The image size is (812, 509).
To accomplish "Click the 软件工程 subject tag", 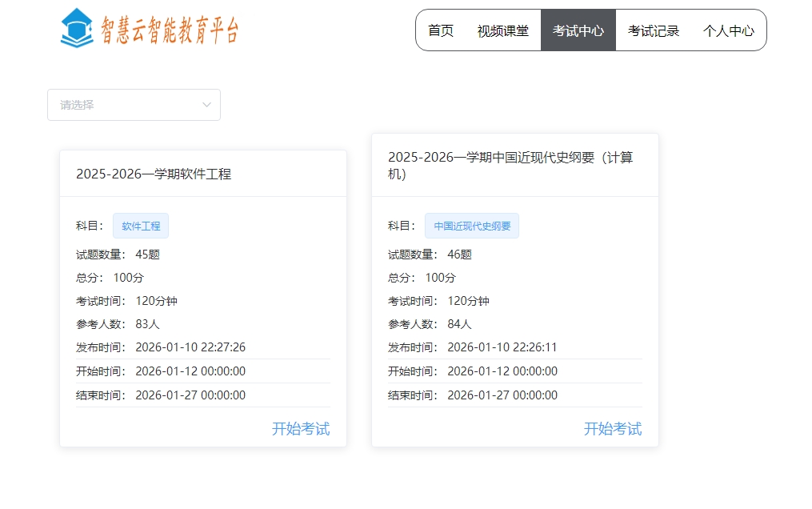I will 141,226.
